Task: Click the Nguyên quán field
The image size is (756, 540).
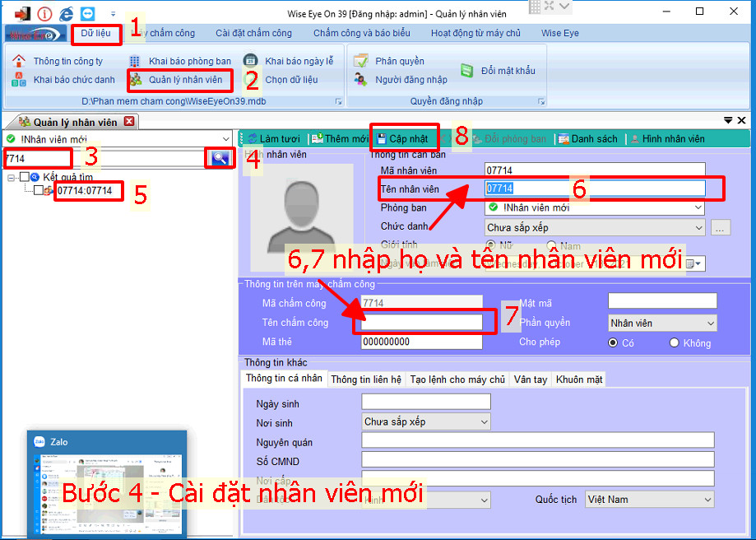Action: click(x=537, y=440)
